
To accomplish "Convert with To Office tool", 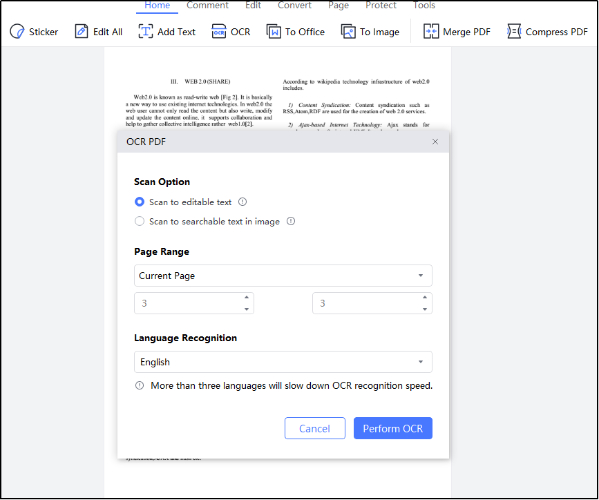I will coord(295,32).
